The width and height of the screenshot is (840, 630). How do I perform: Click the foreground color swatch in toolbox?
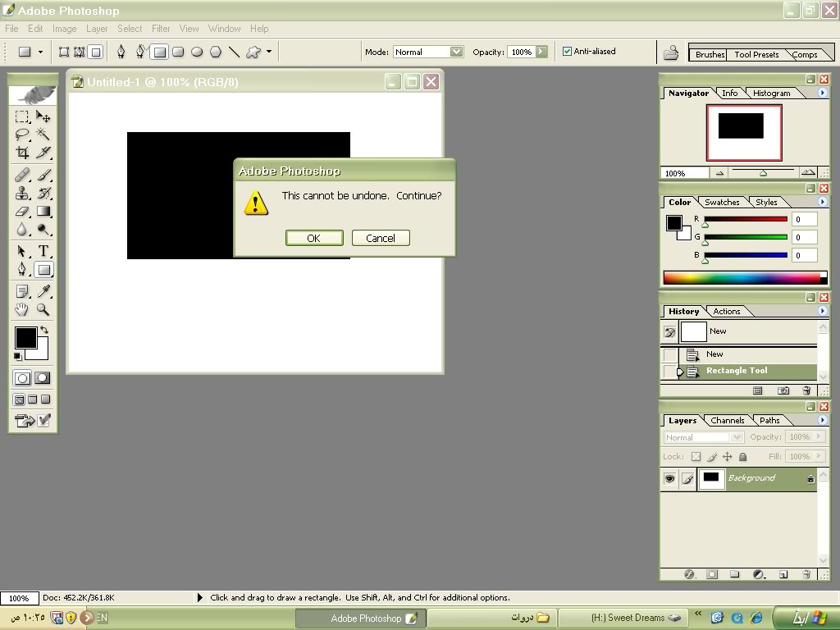tap(25, 337)
